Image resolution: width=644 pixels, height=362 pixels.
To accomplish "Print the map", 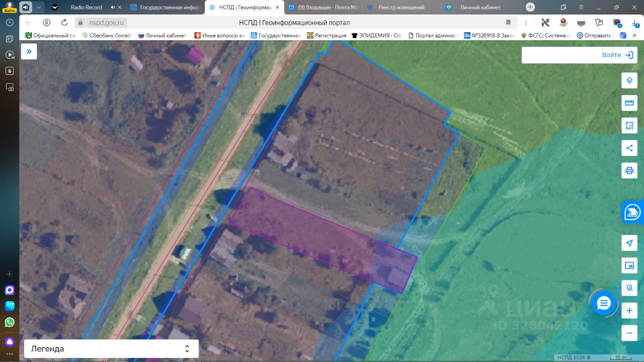I will pyautogui.click(x=629, y=170).
